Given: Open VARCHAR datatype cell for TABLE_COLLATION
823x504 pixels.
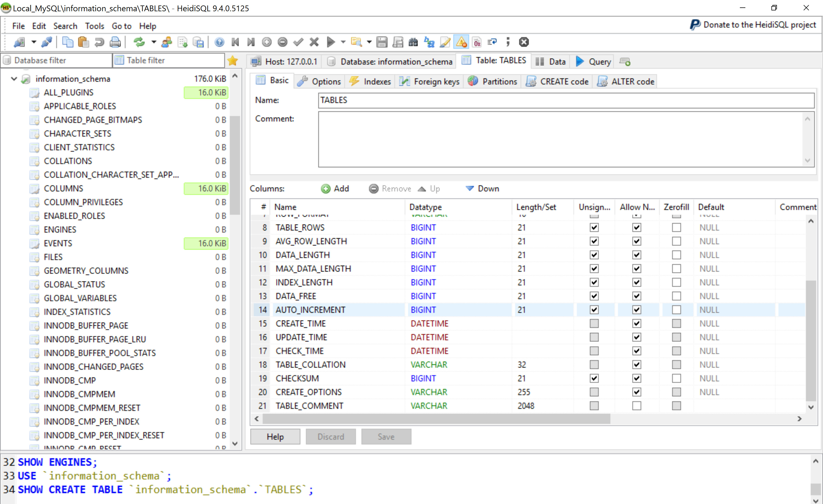Looking at the screenshot, I should [459, 365].
